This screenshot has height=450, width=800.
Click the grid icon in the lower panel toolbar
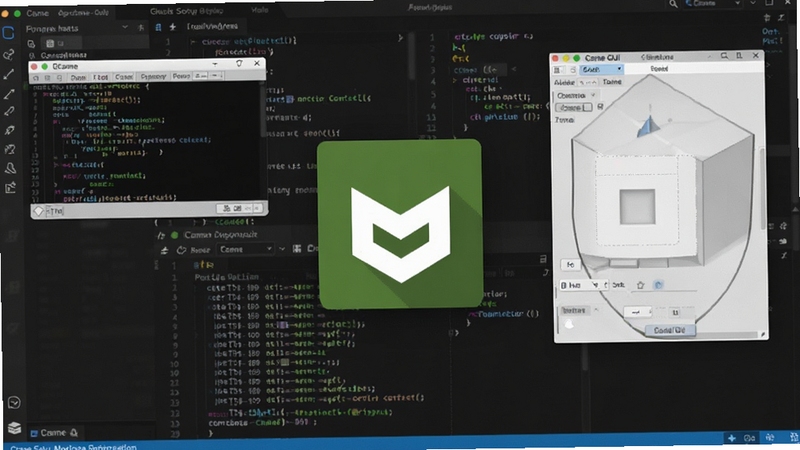click(x=297, y=248)
